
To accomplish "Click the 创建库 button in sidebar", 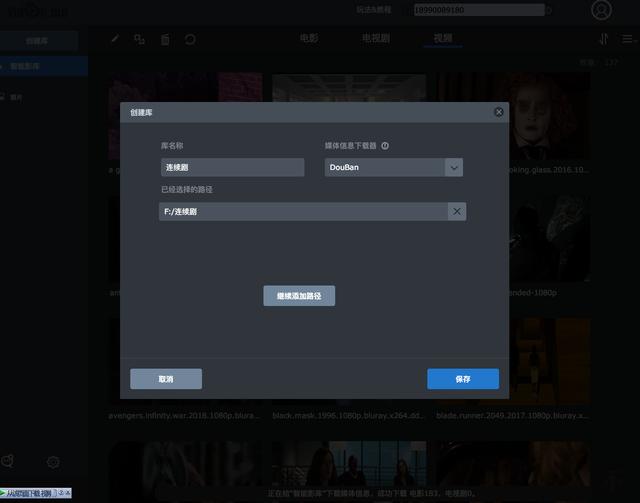I will click(x=38, y=41).
